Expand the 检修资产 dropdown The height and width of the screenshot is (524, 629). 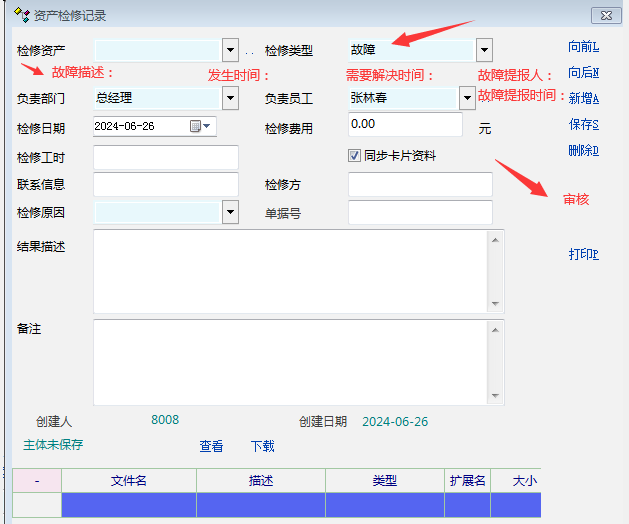231,50
